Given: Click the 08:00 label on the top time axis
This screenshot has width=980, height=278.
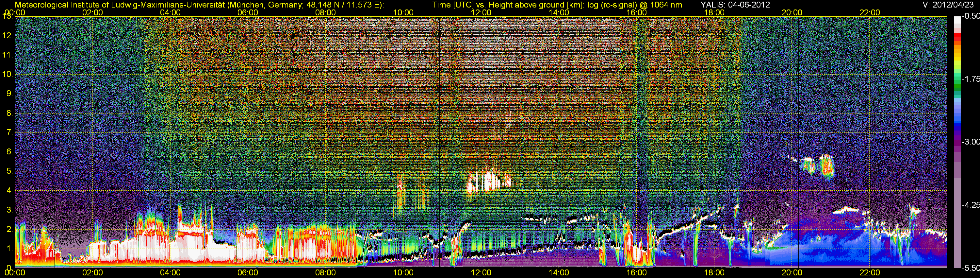Looking at the screenshot, I should pyautogui.click(x=326, y=12).
